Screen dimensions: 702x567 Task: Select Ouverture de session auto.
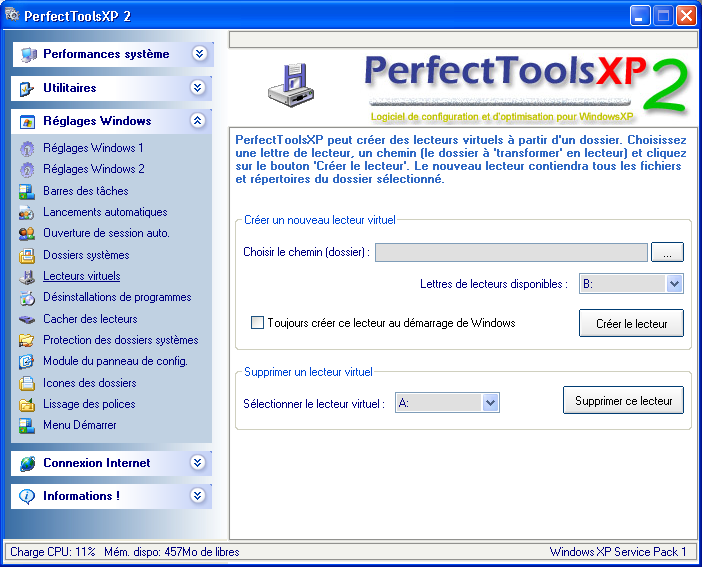tap(106, 233)
